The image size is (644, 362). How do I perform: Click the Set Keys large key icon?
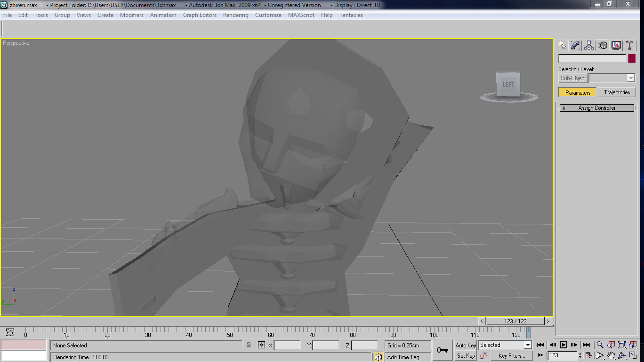(442, 350)
